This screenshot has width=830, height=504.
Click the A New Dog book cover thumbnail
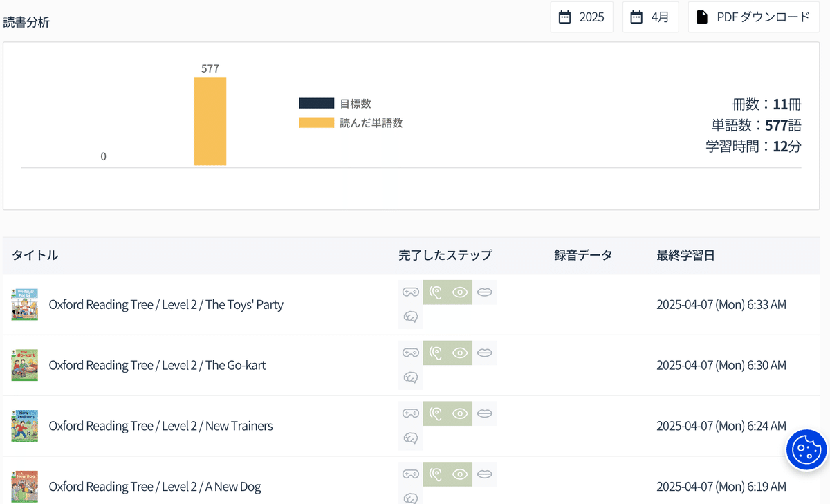tap(25, 487)
